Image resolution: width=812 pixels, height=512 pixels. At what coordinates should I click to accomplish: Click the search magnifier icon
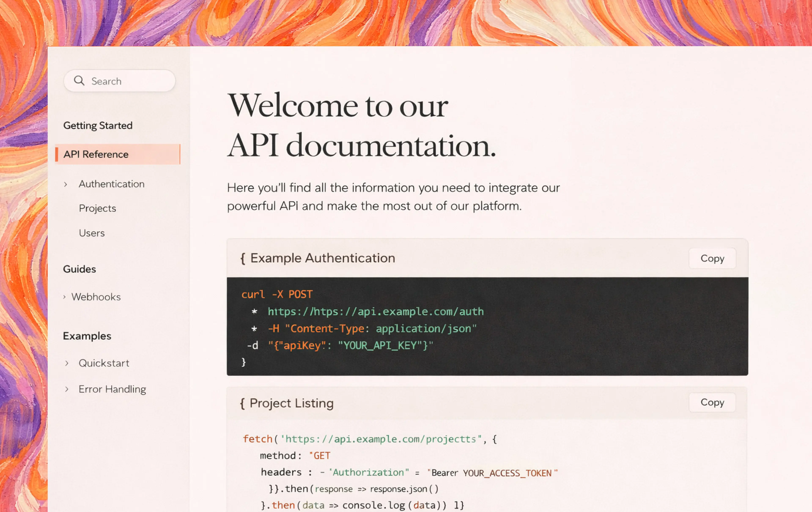tap(79, 81)
